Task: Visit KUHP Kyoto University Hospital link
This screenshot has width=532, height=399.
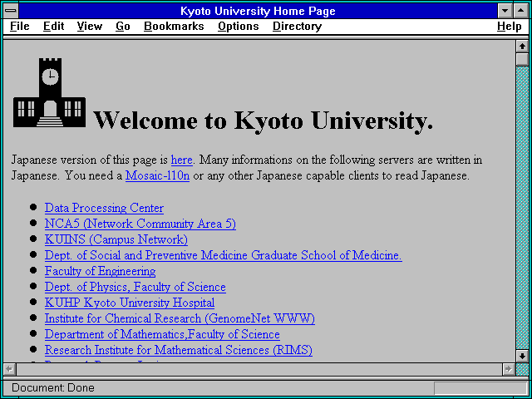Action: 130,303
